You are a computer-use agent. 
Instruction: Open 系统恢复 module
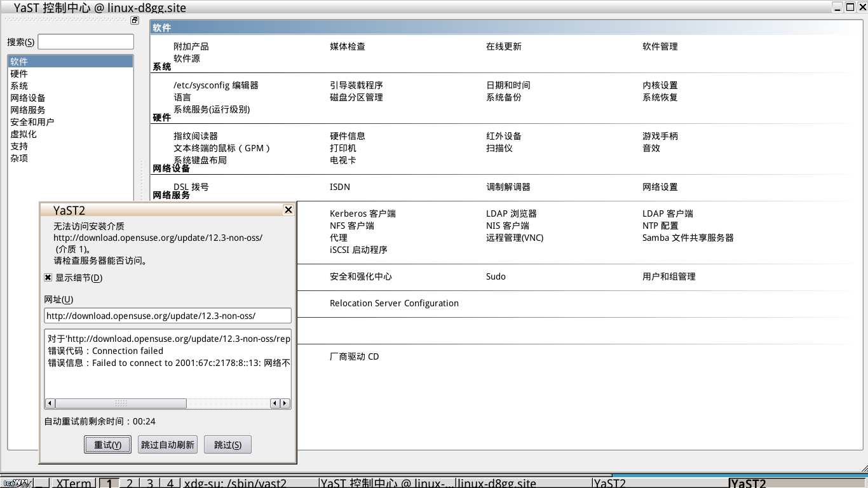(x=660, y=97)
